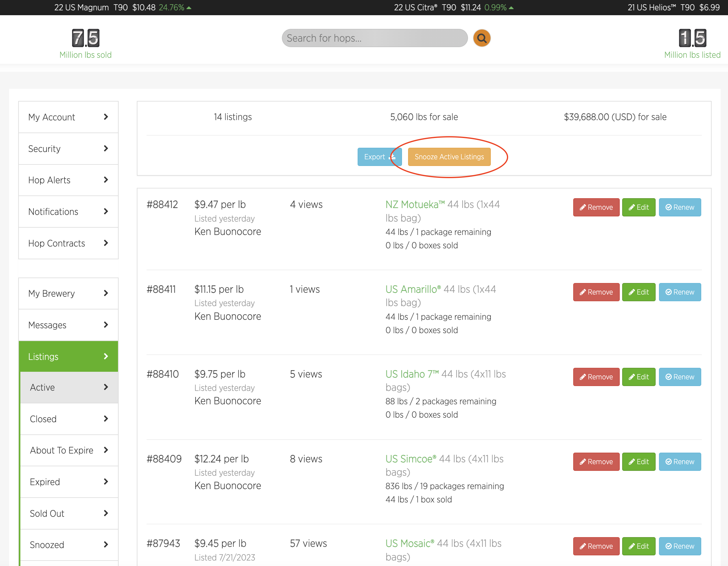This screenshot has height=566, width=728.
Task: Edit listing #88412 NZ Motueka
Action: [x=639, y=207]
